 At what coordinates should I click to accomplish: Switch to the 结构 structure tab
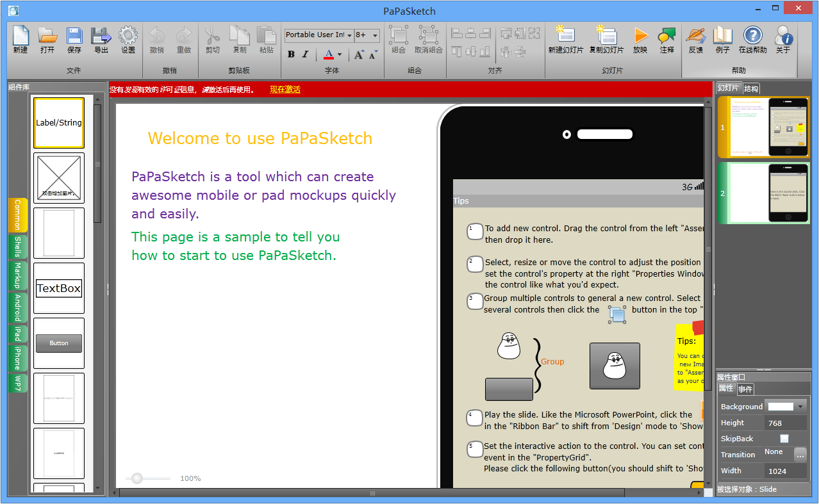751,89
